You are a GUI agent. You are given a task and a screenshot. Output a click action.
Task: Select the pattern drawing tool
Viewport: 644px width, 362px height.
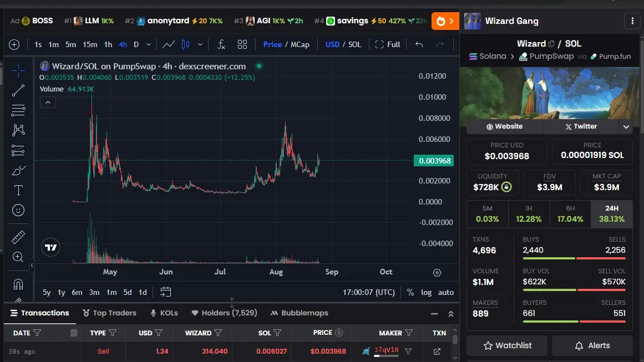click(18, 130)
